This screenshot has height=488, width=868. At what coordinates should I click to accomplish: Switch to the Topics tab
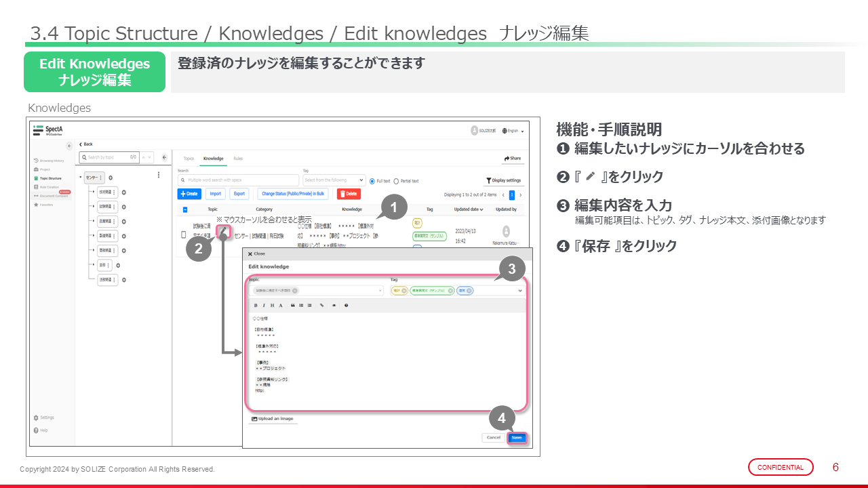189,159
